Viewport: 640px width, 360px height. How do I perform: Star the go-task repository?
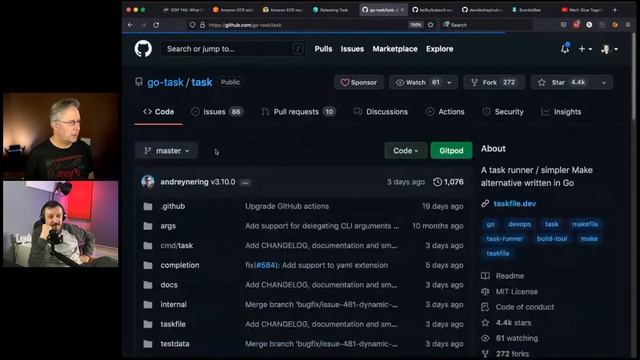(x=563, y=82)
